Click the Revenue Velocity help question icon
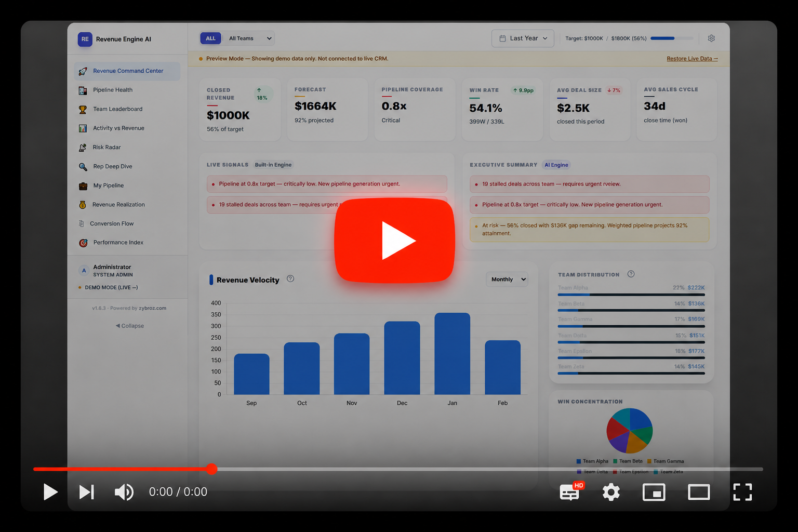The image size is (798, 532). [x=290, y=278]
